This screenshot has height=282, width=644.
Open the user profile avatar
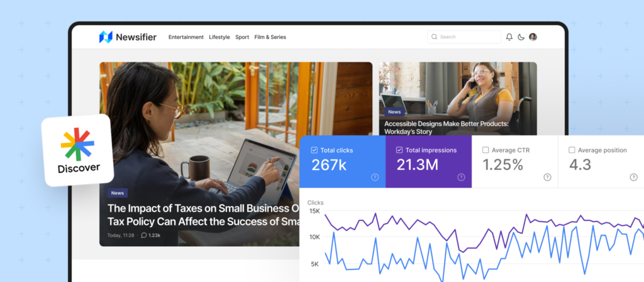pyautogui.click(x=533, y=37)
